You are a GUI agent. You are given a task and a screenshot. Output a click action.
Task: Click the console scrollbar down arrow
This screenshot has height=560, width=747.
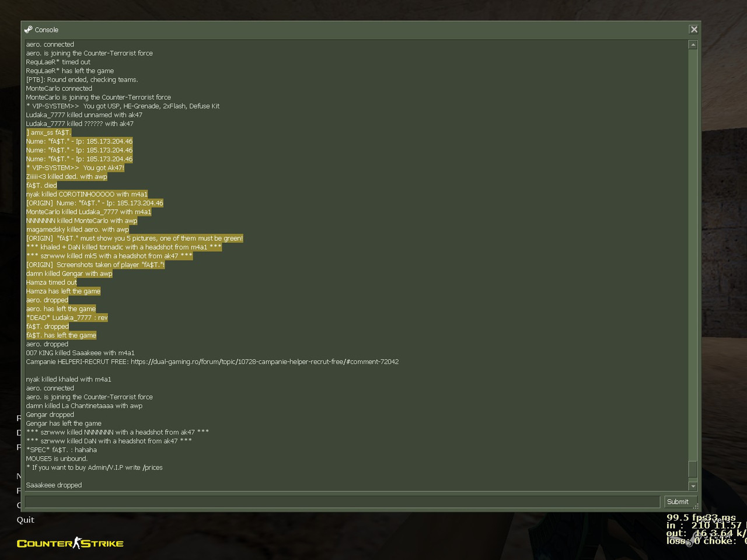[x=693, y=486]
